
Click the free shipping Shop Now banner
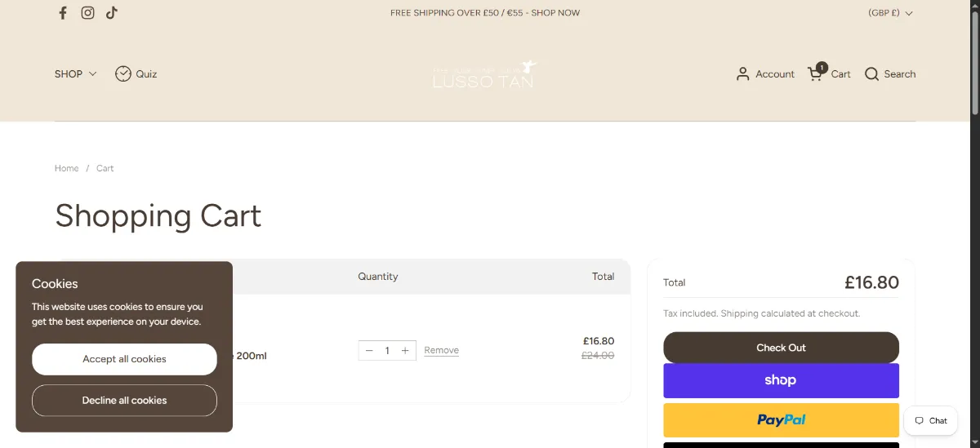(485, 13)
